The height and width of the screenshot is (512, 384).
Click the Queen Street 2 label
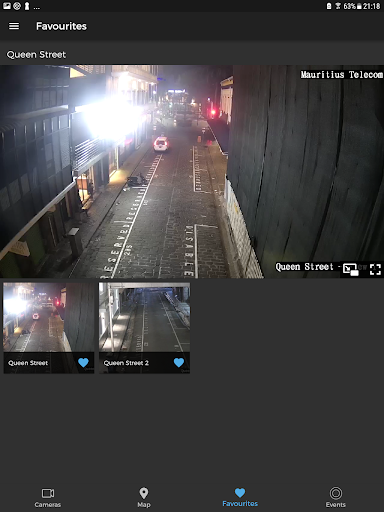(x=126, y=363)
